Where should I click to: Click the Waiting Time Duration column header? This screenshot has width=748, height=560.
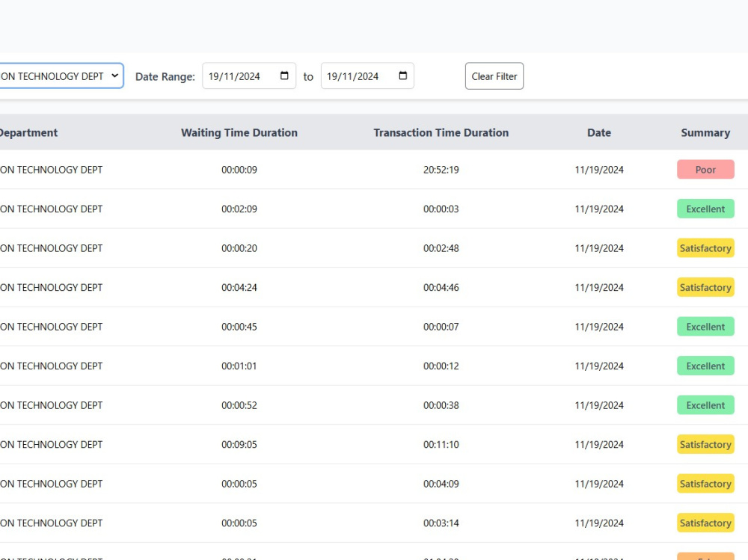pyautogui.click(x=239, y=132)
